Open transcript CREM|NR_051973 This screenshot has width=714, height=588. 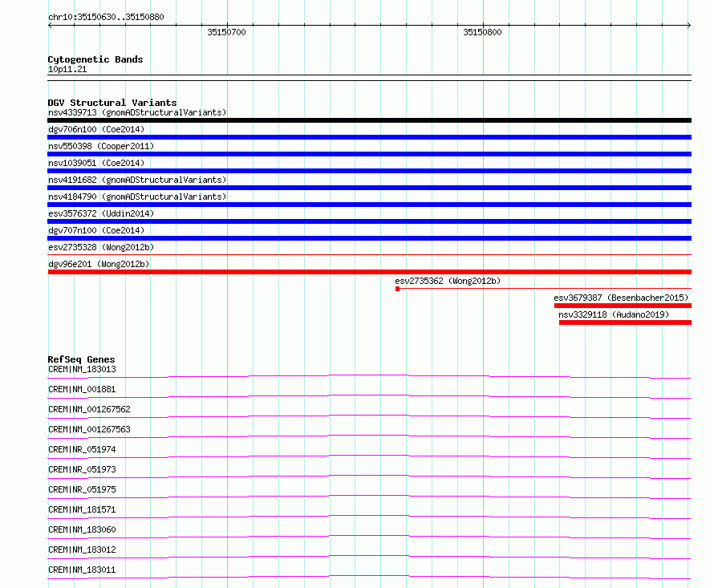(82, 469)
